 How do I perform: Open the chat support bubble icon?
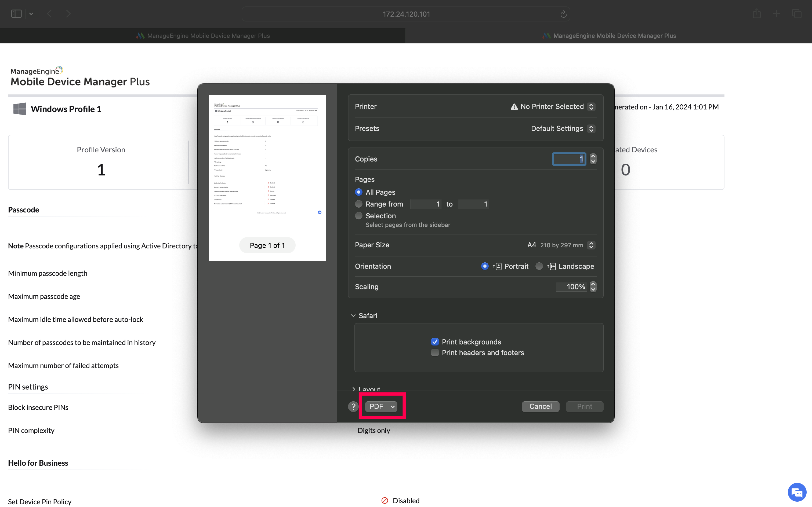pos(797,492)
